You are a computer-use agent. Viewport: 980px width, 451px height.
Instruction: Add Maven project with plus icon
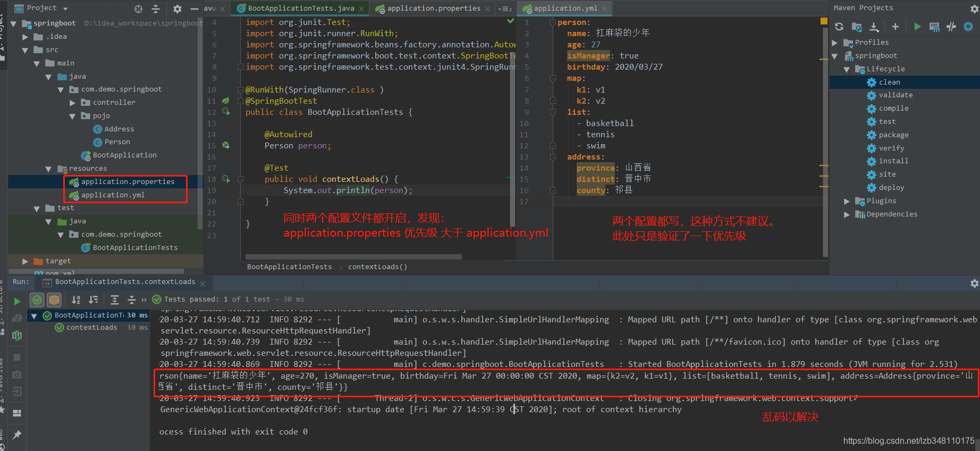tap(895, 27)
